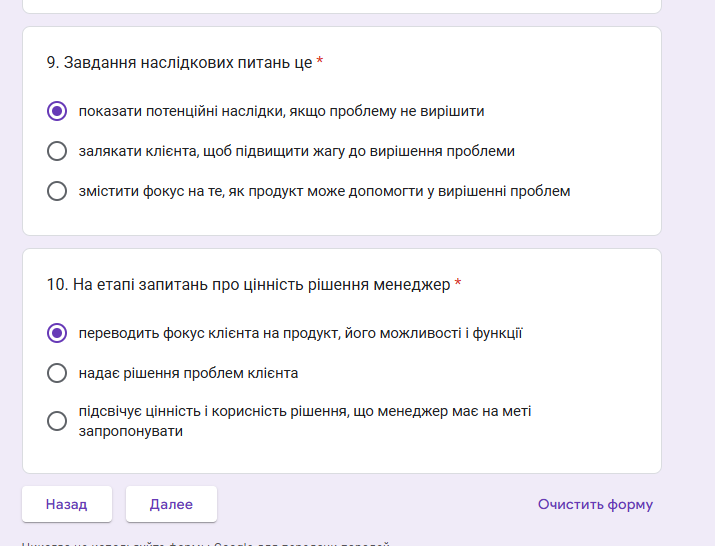Click option text 'надає рішення проблем клієнта'
This screenshot has height=546, width=715.
pyautogui.click(x=188, y=373)
